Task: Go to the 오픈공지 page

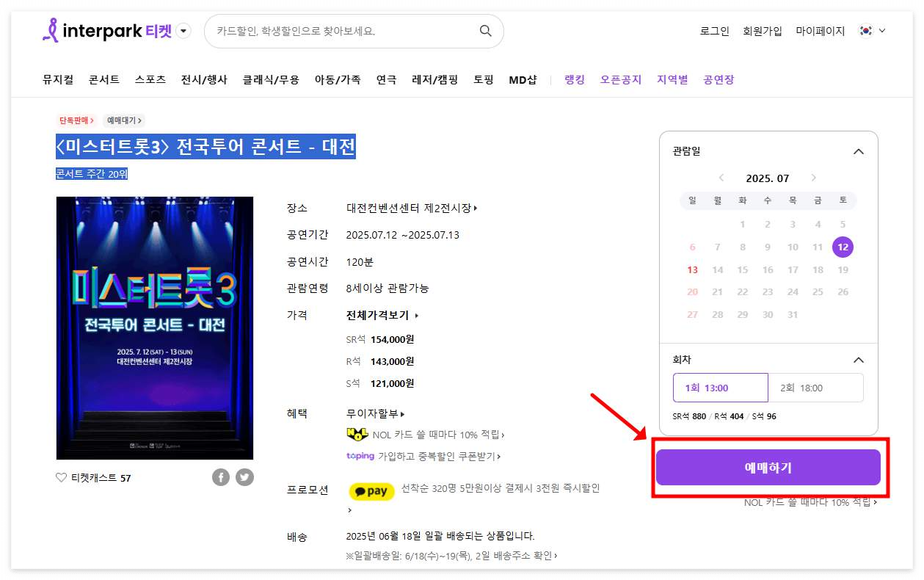Action: click(x=621, y=79)
